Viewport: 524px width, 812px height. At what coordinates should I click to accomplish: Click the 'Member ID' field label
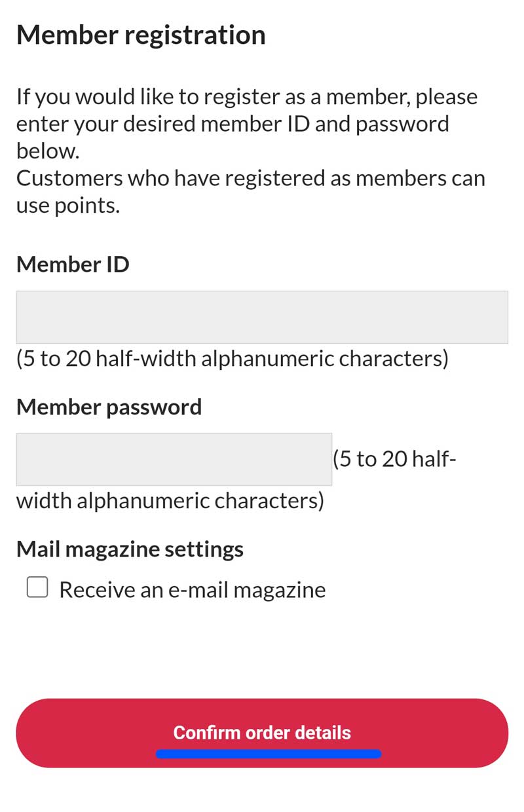[x=73, y=265]
